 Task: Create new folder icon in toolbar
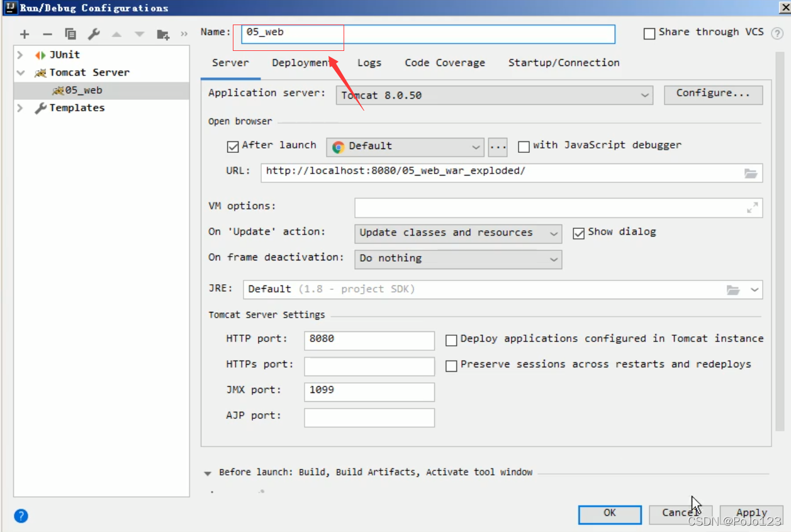[x=163, y=34]
